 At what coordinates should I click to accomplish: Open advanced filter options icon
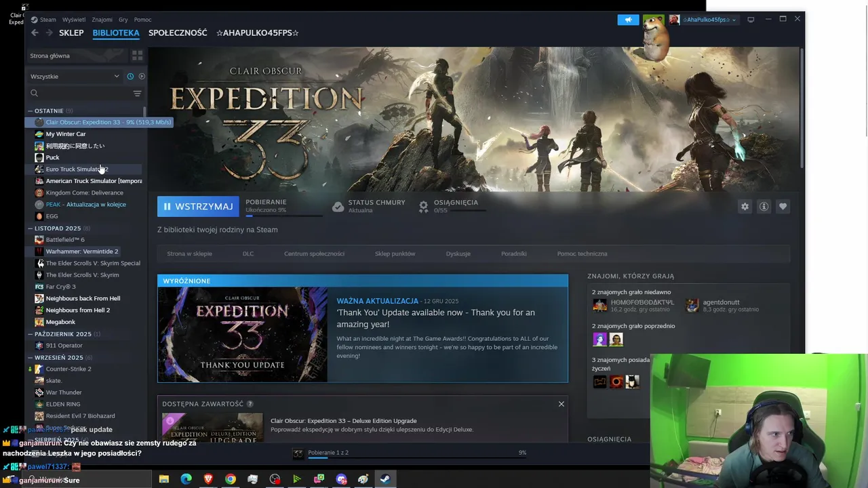point(137,94)
